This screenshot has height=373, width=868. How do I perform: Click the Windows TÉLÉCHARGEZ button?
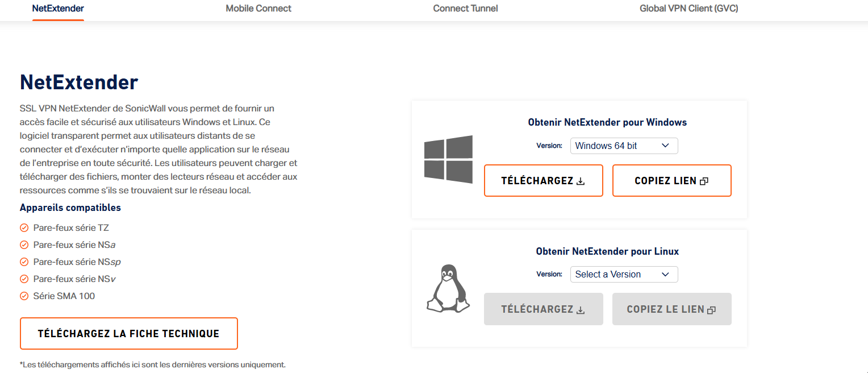point(544,181)
